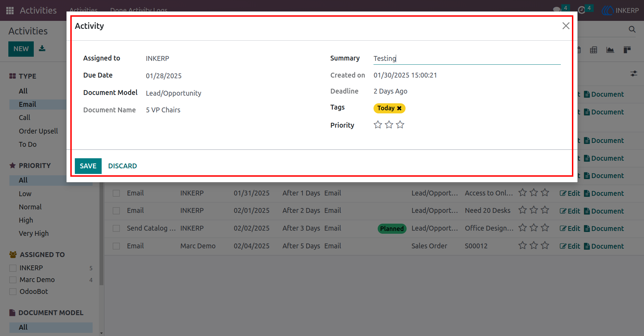Viewport: 644px width, 336px height.
Task: Switch to pivot table view icon
Action: tap(594, 50)
